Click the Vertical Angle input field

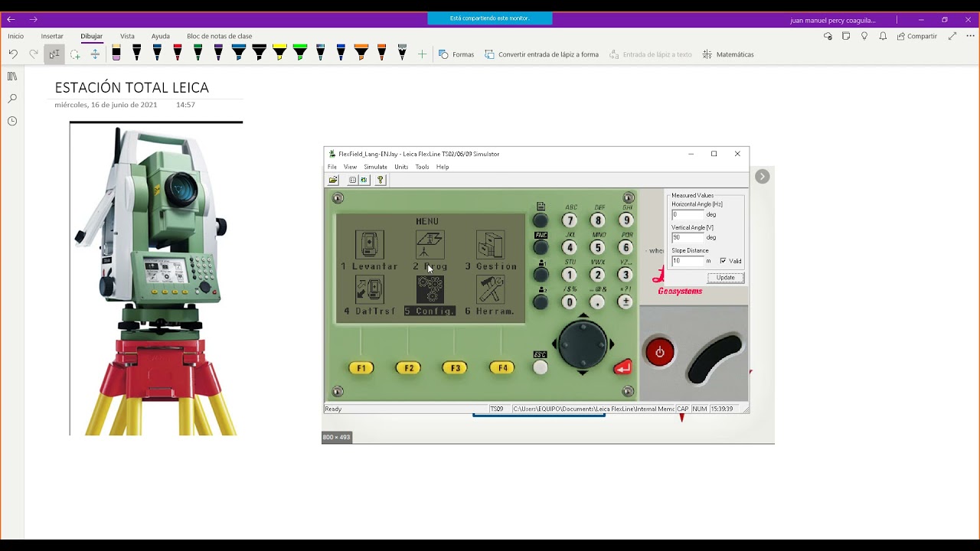pyautogui.click(x=688, y=238)
